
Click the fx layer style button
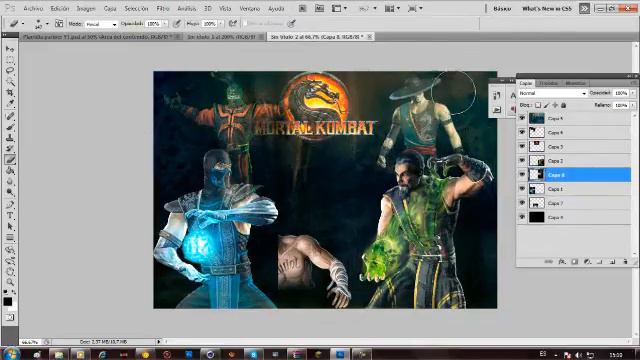tap(562, 262)
